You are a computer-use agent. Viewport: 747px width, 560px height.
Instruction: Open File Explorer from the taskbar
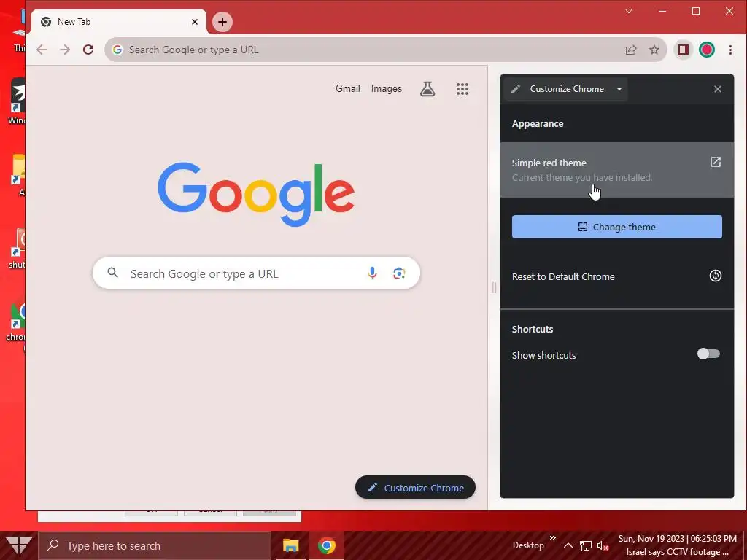[x=290, y=545]
